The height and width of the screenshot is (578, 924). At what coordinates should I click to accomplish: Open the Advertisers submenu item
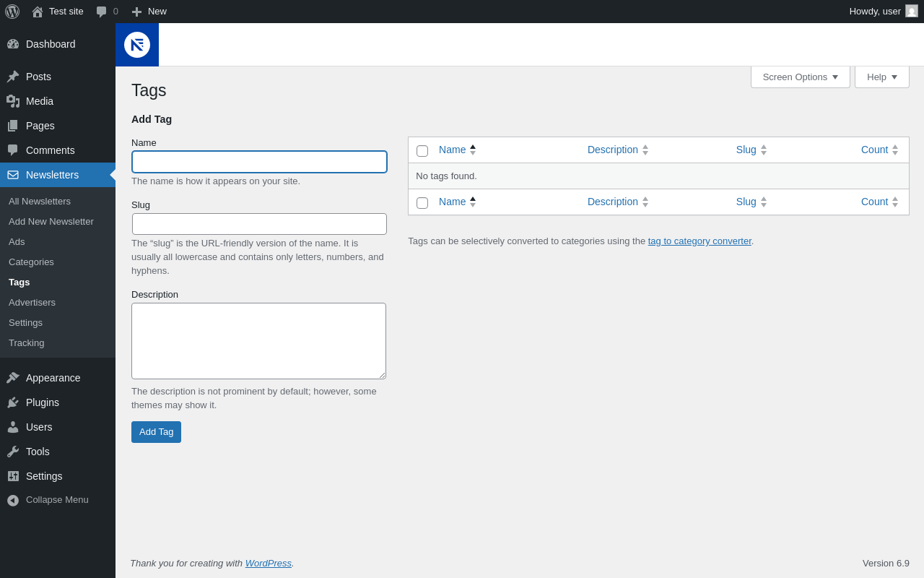coord(32,302)
